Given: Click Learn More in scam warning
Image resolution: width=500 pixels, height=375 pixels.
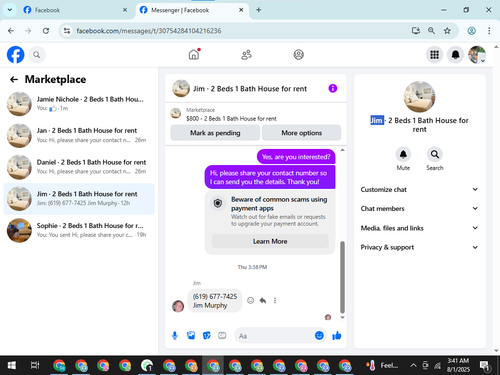Looking at the screenshot, I should [x=270, y=241].
